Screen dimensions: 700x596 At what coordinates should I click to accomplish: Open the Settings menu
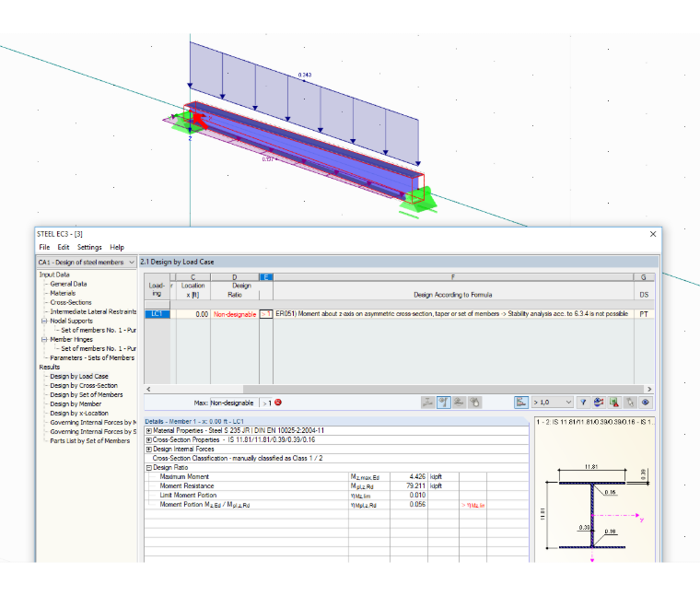pyautogui.click(x=89, y=247)
